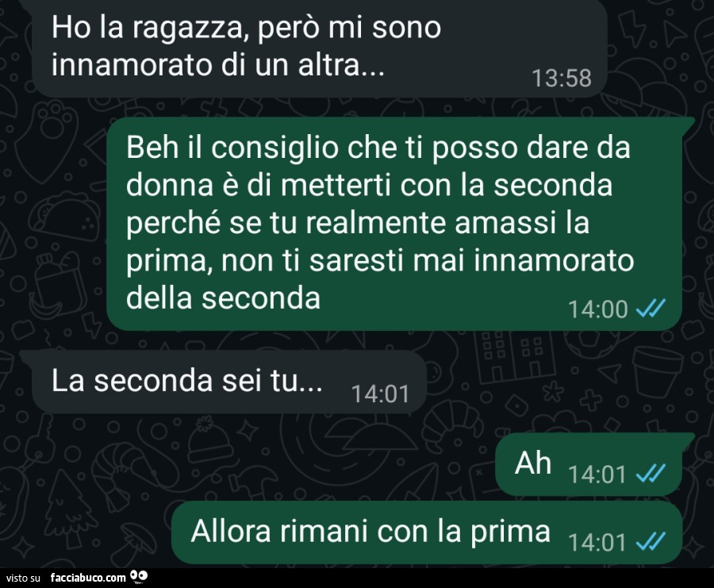Click the 'La seconda sei tu...' message
The width and height of the screenshot is (714, 588).
coord(229,382)
